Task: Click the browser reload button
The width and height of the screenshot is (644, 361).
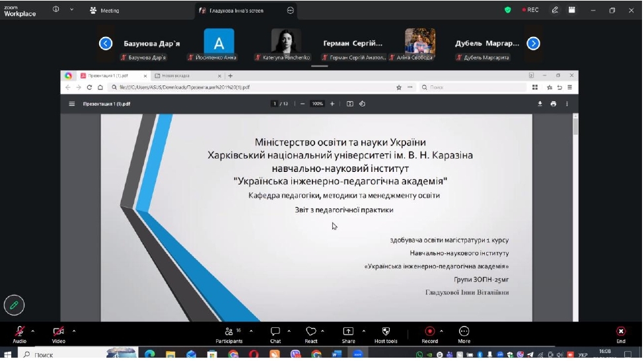Action: pos(89,87)
